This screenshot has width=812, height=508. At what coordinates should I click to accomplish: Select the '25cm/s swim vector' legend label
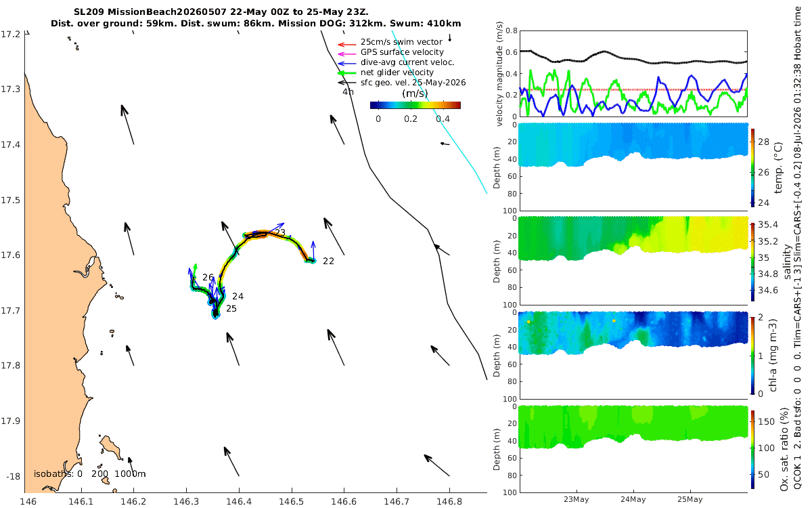pos(401,42)
